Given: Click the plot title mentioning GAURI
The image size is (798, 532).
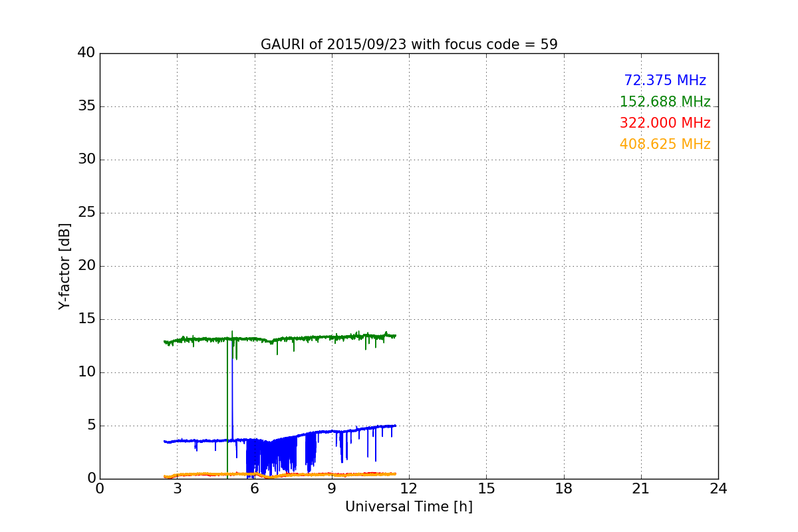Looking at the screenshot, I should pyautogui.click(x=409, y=45).
